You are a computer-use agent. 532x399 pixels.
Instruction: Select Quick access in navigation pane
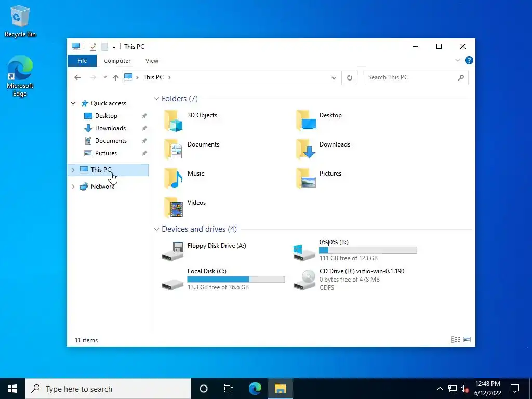[108, 103]
